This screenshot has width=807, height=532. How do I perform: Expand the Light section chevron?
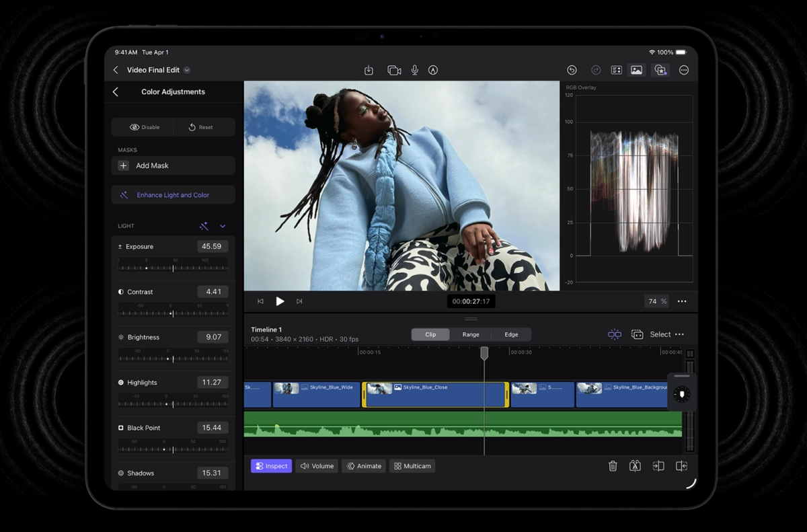[222, 226]
